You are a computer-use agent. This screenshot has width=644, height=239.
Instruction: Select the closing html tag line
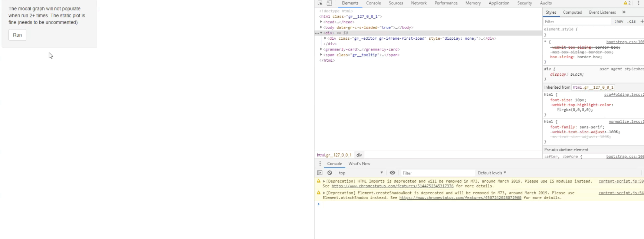click(x=327, y=60)
